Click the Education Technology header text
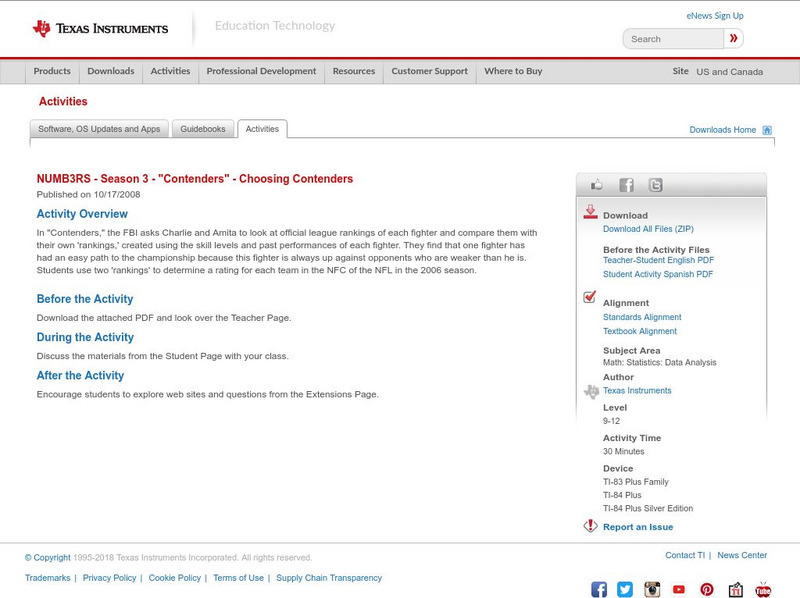The height and width of the screenshot is (598, 800). [x=275, y=26]
